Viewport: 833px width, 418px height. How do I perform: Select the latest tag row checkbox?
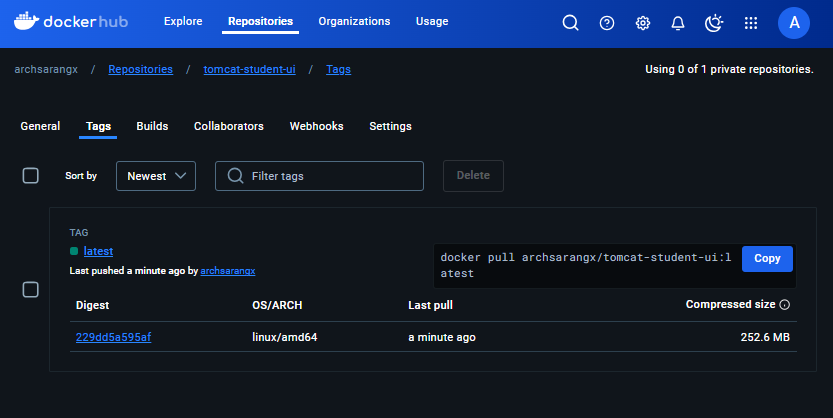click(x=31, y=290)
